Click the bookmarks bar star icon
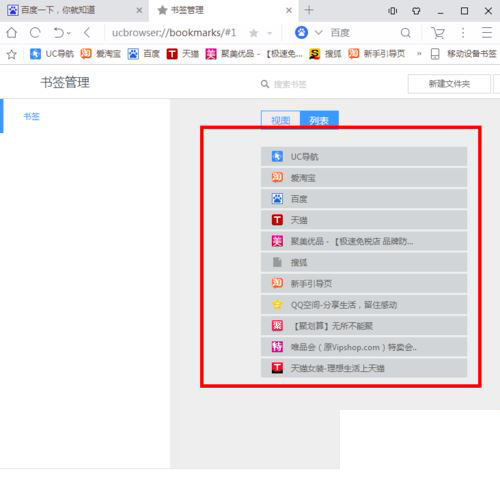Screen dimensions: 500x484 click(12, 54)
